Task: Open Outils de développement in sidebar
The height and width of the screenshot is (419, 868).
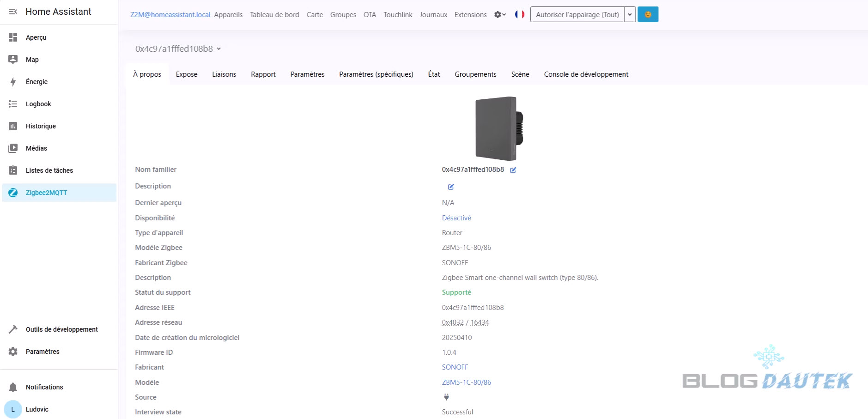Action: tap(61, 329)
